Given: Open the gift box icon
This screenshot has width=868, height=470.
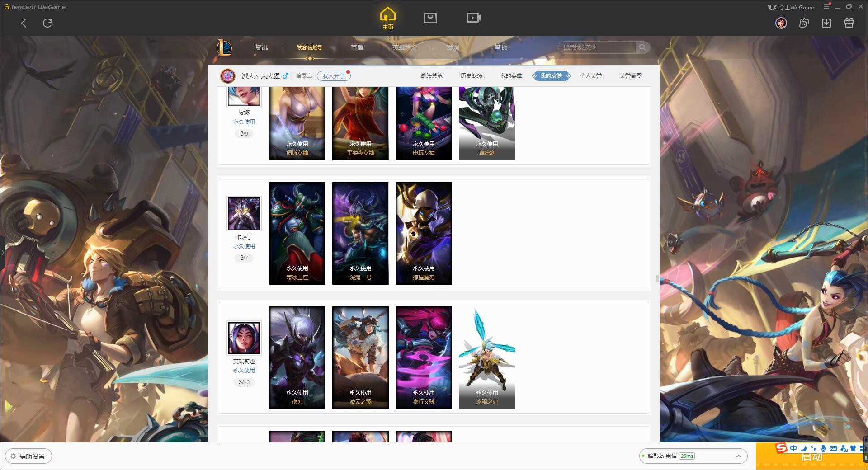Looking at the screenshot, I should click(849, 23).
